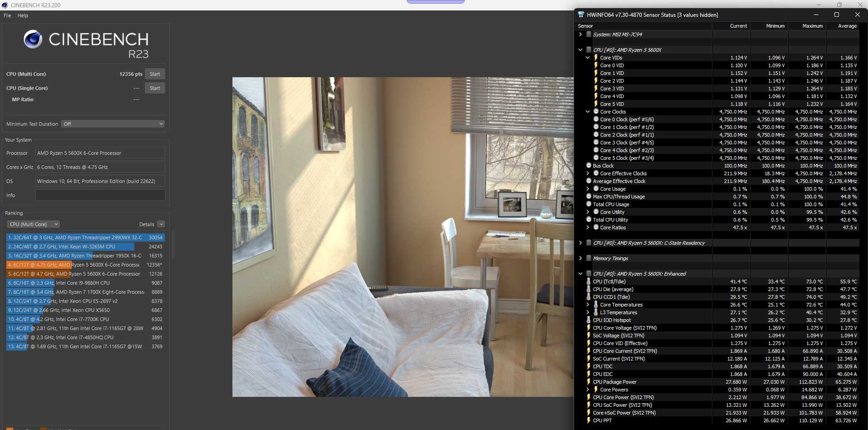Toggle the ranking Details dropdown button
This screenshot has height=430, width=868.
[161, 224]
